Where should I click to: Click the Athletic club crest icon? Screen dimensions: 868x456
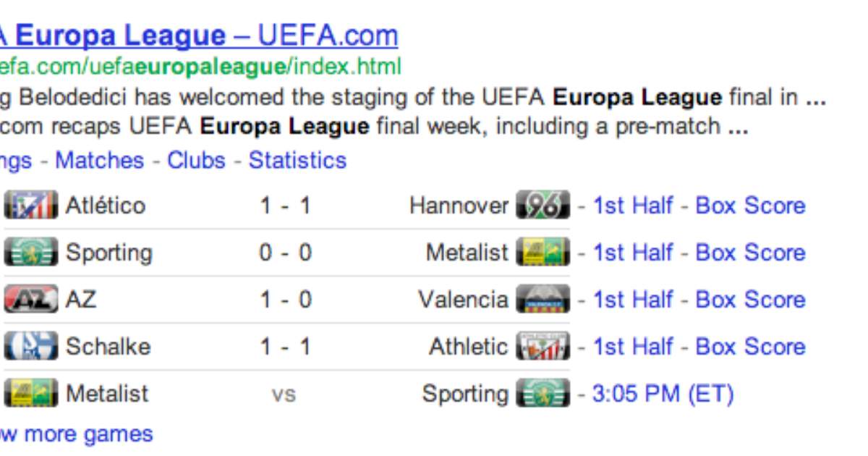[543, 347]
